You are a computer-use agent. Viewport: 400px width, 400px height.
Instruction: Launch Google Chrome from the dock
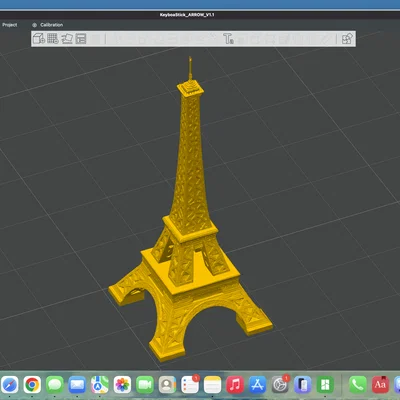pyautogui.click(x=32, y=385)
